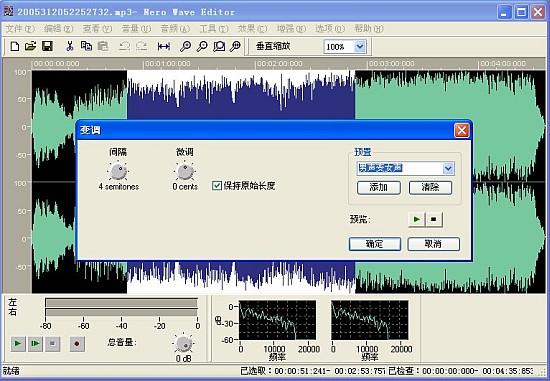The height and width of the screenshot is (381, 550).
Task: Open the 帮助(H) menu
Action: tap(369, 28)
